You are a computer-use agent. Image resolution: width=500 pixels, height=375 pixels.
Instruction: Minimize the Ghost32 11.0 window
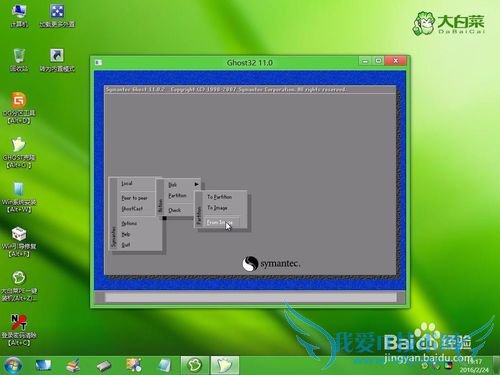tap(365, 61)
